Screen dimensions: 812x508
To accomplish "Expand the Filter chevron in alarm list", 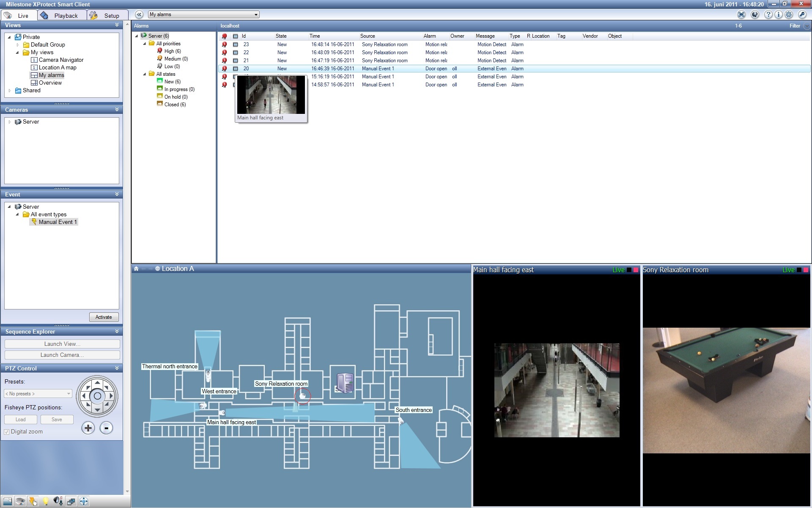I will [807, 26].
